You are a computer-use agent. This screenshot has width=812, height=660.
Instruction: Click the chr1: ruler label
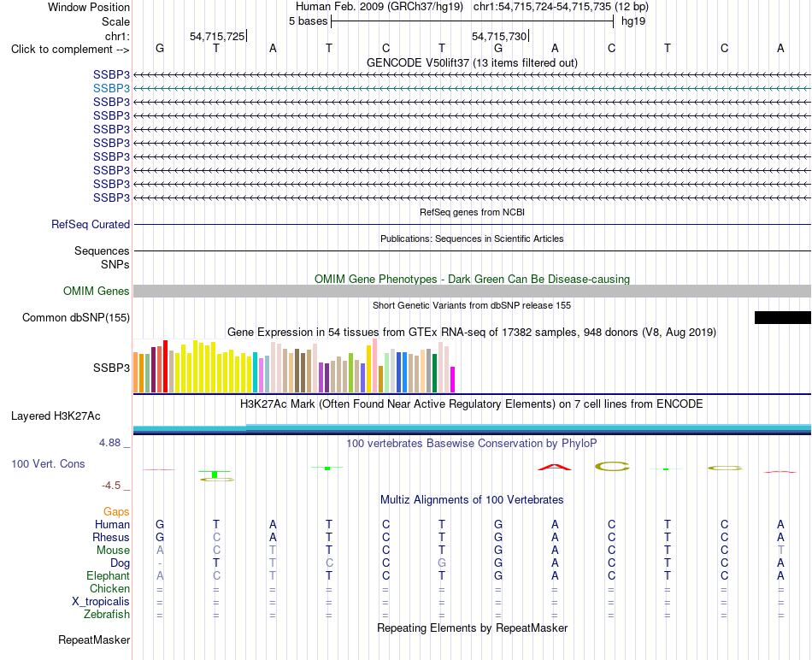click(x=117, y=36)
